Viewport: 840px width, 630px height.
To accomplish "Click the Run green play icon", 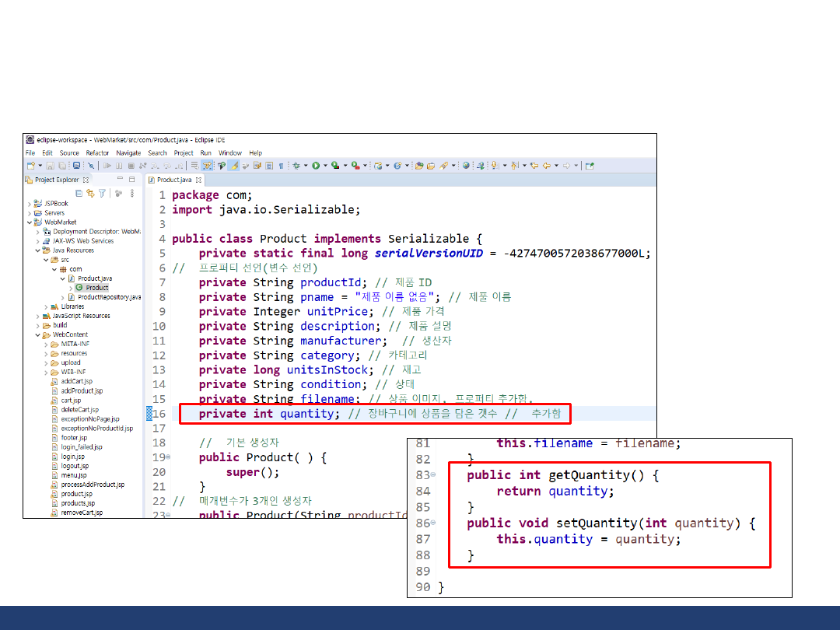I will coord(316,166).
